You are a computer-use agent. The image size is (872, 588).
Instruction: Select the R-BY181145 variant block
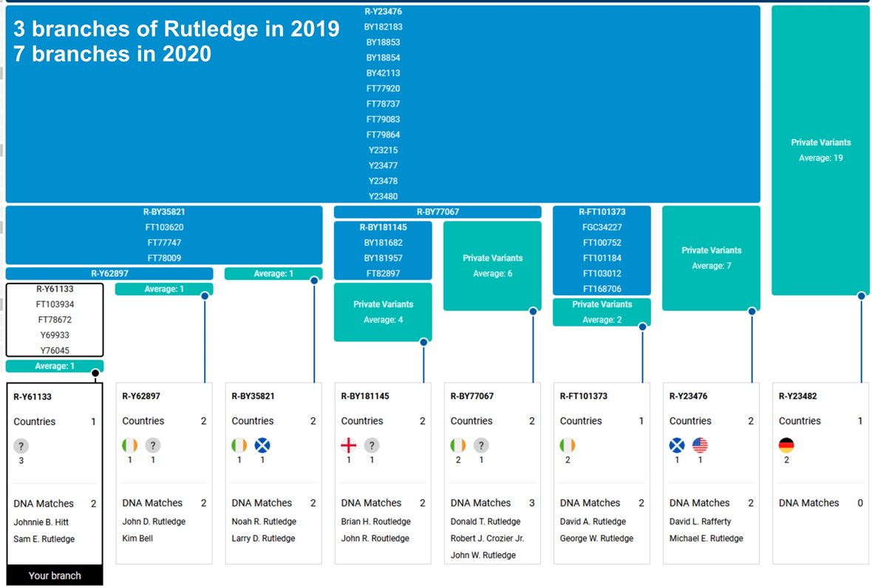coord(383,250)
